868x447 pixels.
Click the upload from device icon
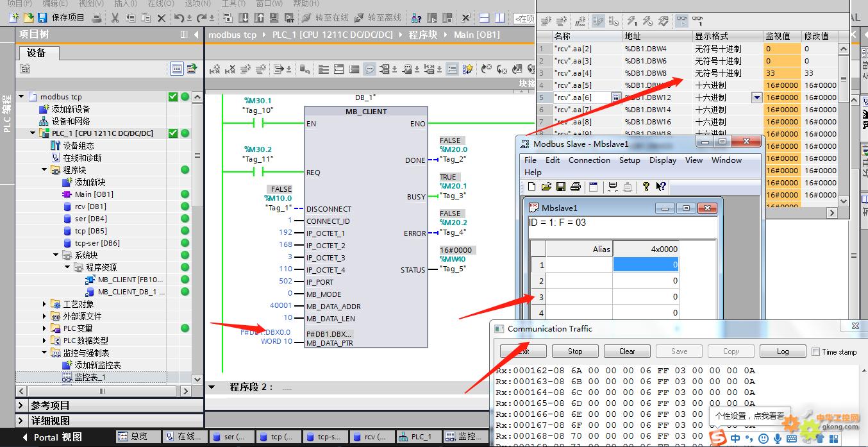[258, 17]
